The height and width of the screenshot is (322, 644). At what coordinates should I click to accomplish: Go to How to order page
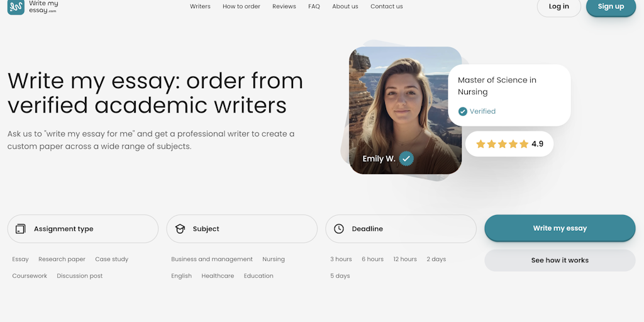point(241,6)
